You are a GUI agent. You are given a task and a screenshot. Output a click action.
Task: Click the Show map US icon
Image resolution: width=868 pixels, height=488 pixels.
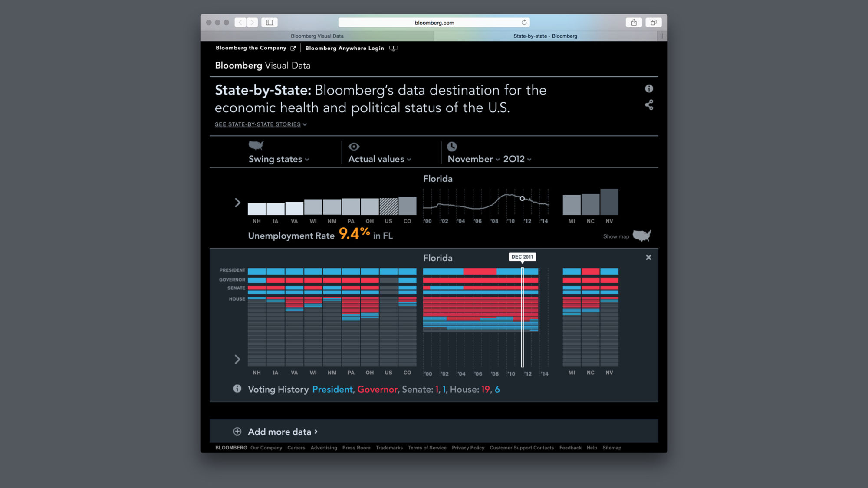coord(641,236)
